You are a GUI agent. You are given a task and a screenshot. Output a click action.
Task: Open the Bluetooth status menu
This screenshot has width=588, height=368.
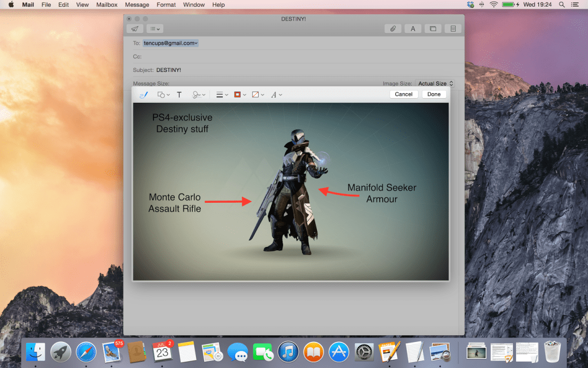[x=482, y=4]
